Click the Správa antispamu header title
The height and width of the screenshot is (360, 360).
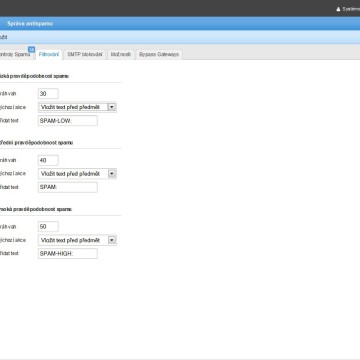click(x=30, y=24)
